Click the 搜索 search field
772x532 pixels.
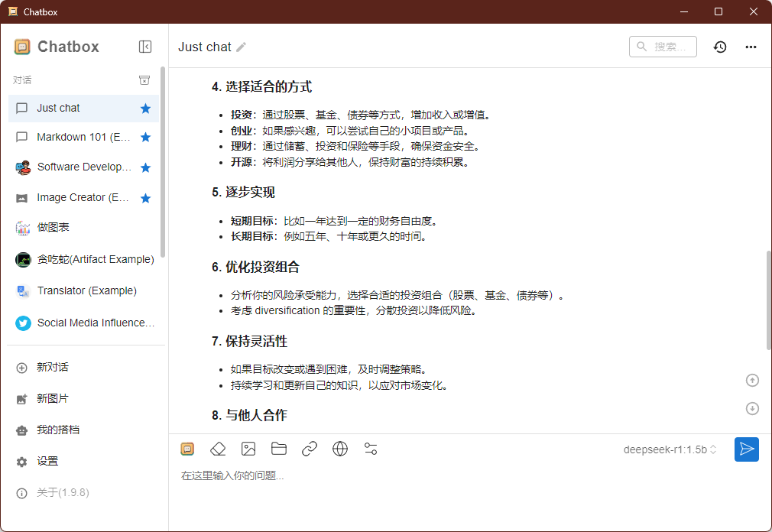(667, 47)
